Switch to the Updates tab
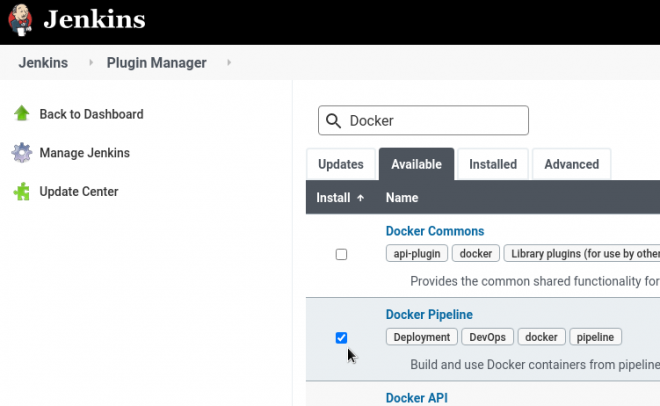Screen dimensions: 660x406 pos(340,164)
